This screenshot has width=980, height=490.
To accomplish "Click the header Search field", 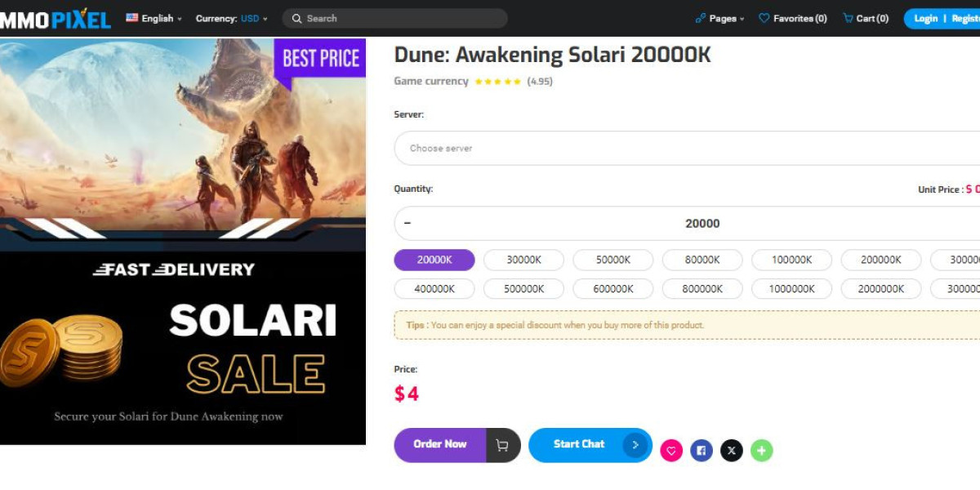I will tap(395, 18).
